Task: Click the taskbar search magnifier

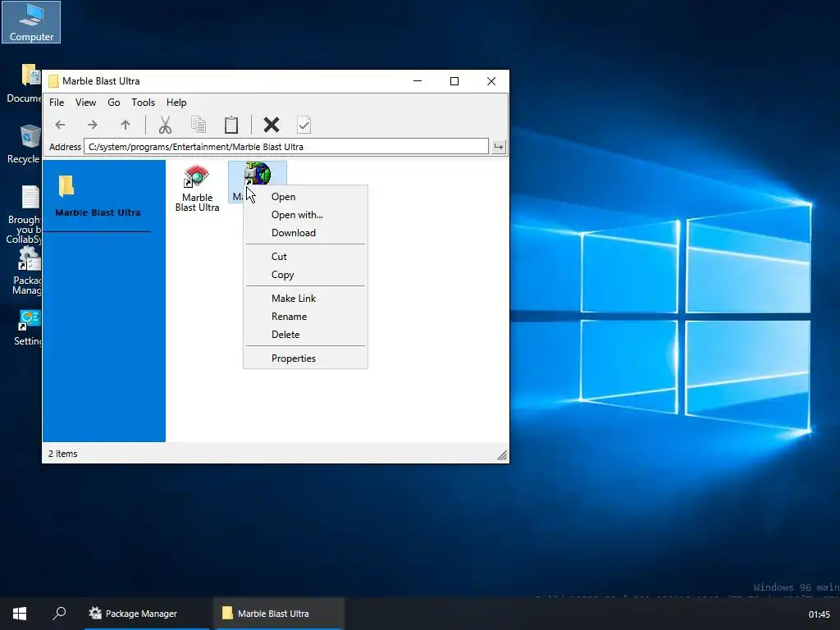Action: click(59, 614)
